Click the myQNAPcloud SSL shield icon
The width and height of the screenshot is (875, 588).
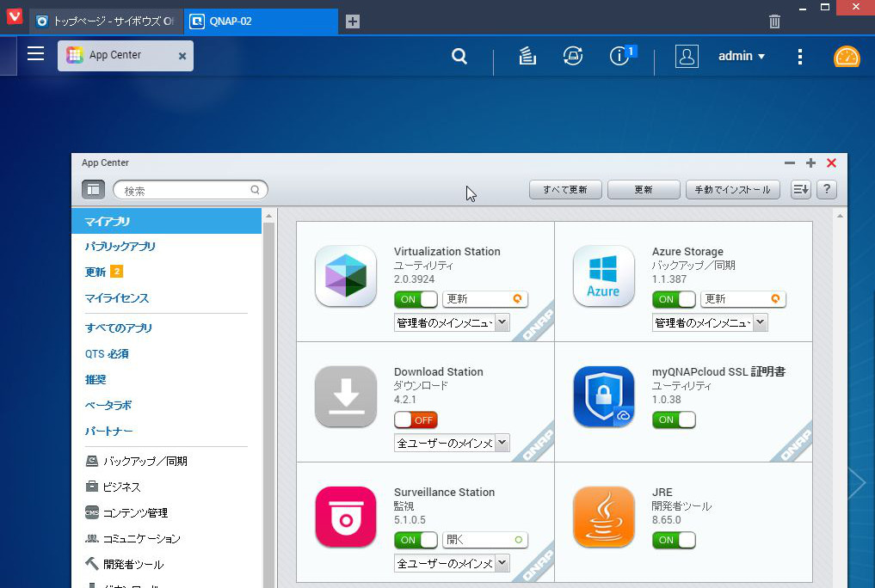coord(604,396)
